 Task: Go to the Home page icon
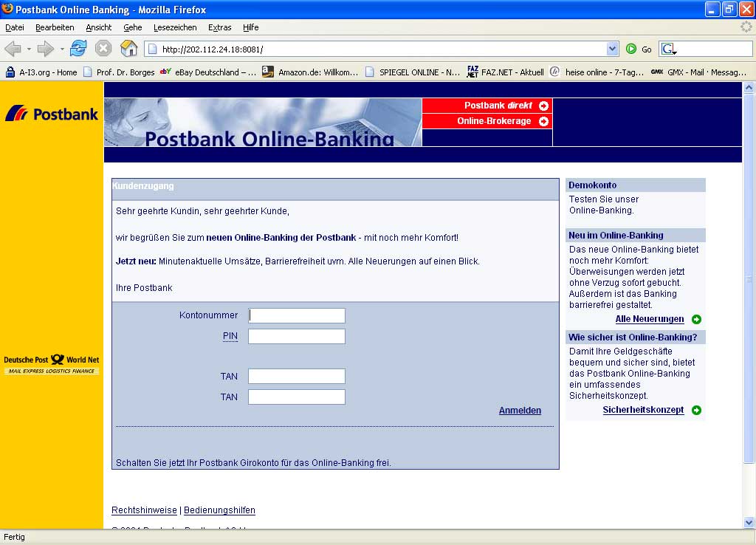coord(128,48)
